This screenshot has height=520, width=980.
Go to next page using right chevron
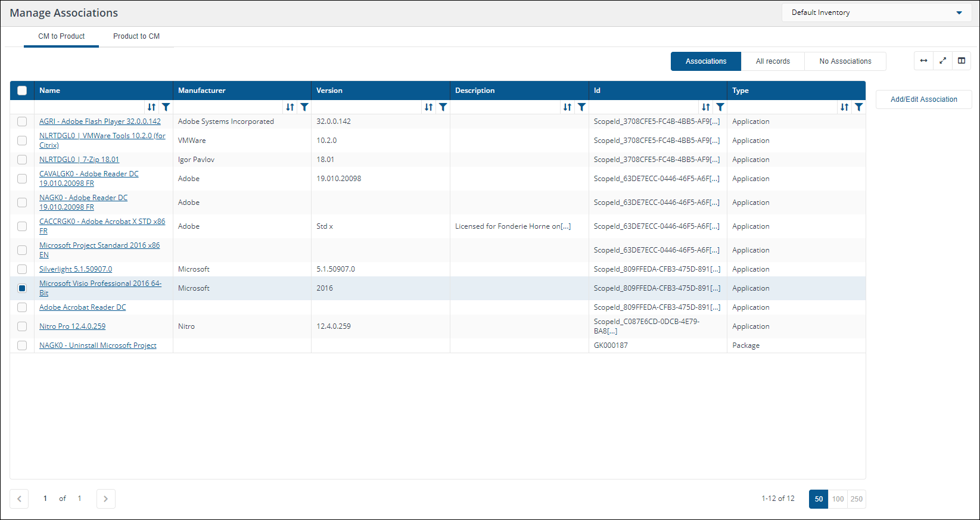coord(106,499)
